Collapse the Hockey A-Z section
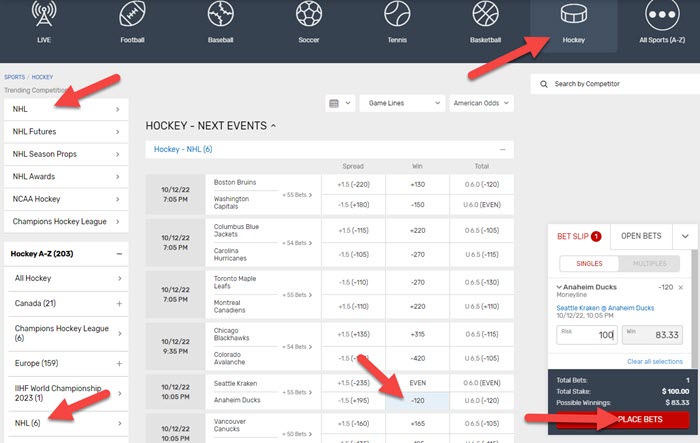The image size is (700, 443). click(x=119, y=254)
